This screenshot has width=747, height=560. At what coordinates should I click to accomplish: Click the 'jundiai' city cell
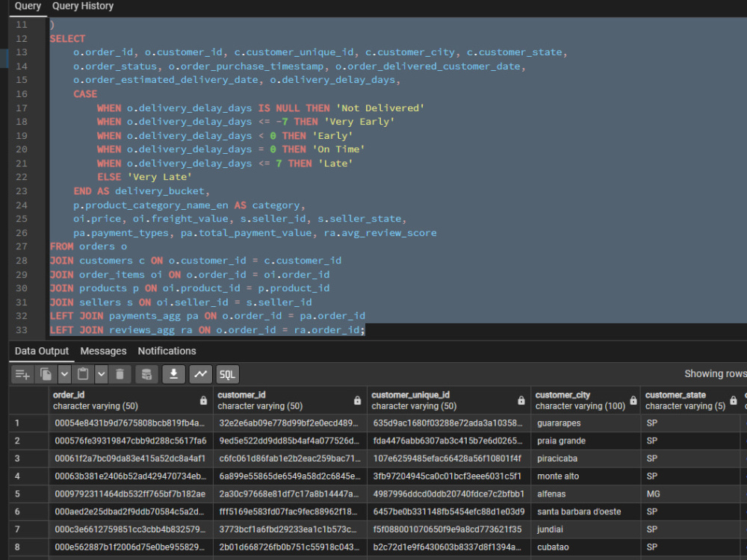click(x=586, y=529)
